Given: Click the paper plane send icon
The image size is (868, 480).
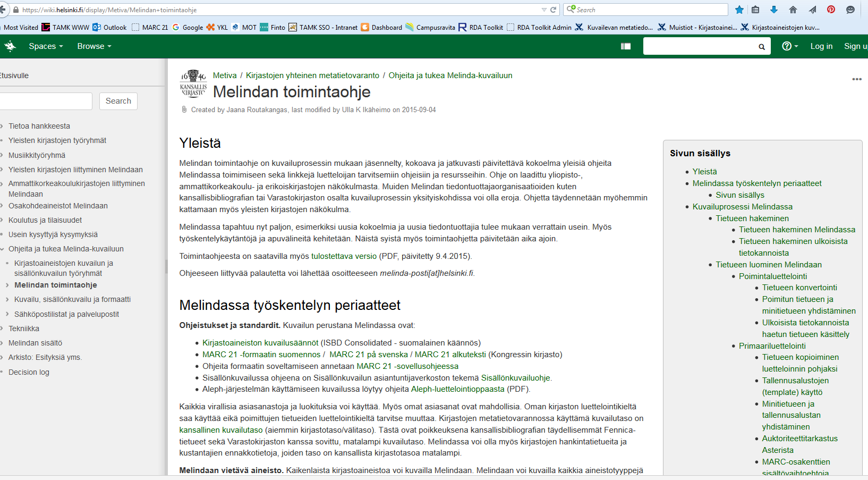Looking at the screenshot, I should [812, 10].
